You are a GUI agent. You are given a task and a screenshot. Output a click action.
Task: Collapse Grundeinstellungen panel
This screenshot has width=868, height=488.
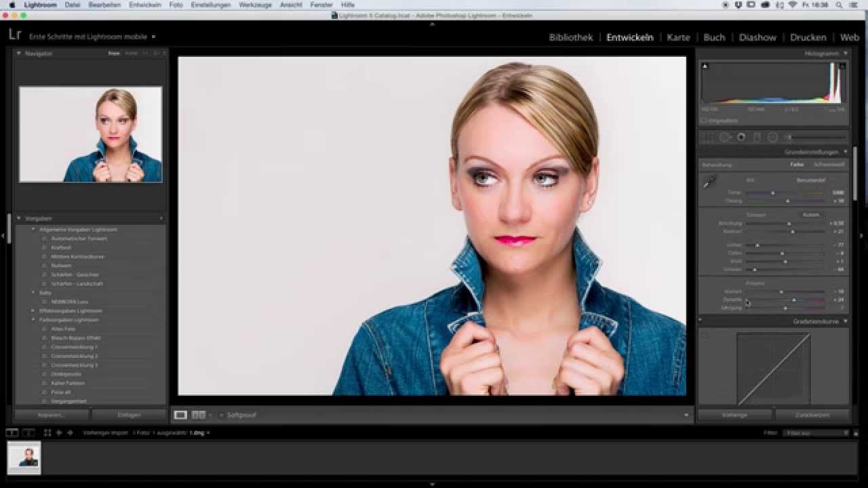coord(846,152)
